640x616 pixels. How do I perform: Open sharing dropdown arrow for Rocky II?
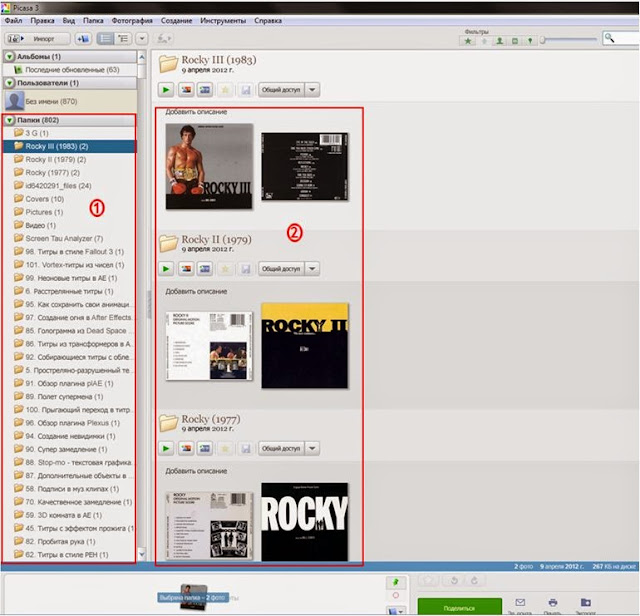click(x=312, y=269)
